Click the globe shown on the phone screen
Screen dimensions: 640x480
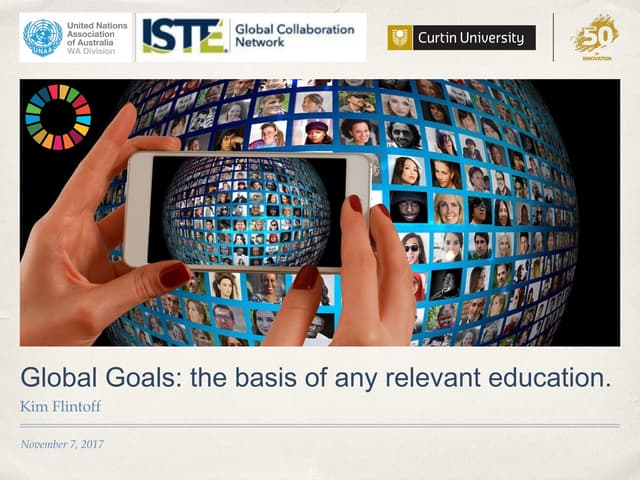247,209
